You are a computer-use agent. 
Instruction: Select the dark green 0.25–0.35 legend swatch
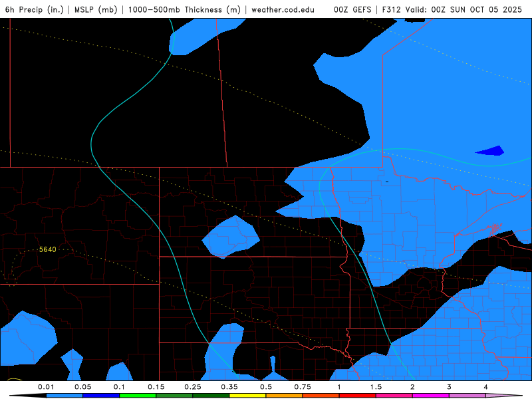coord(211,396)
